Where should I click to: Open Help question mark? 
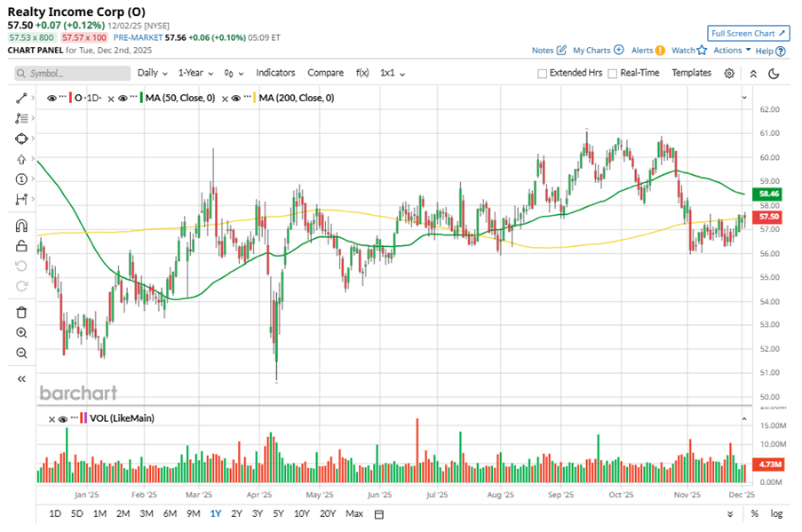coord(781,52)
